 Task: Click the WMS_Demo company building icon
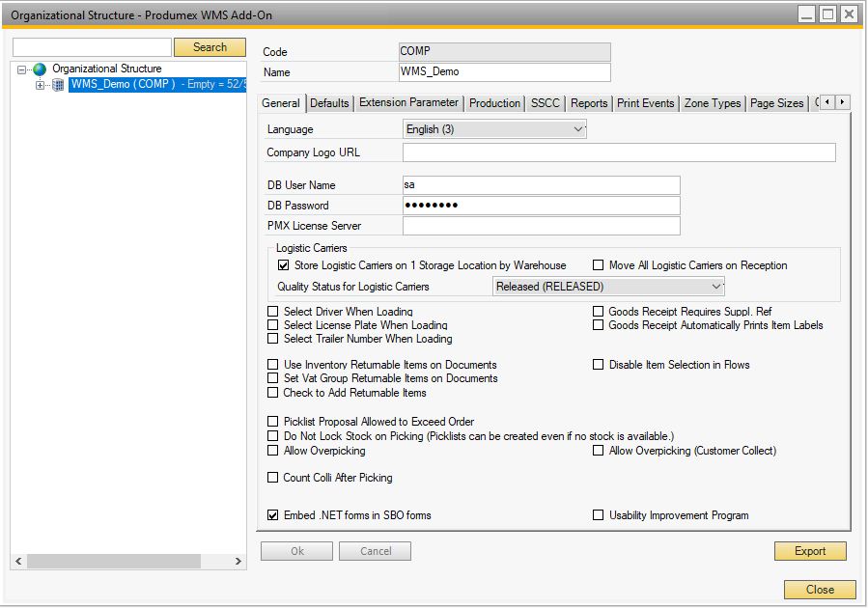58,85
